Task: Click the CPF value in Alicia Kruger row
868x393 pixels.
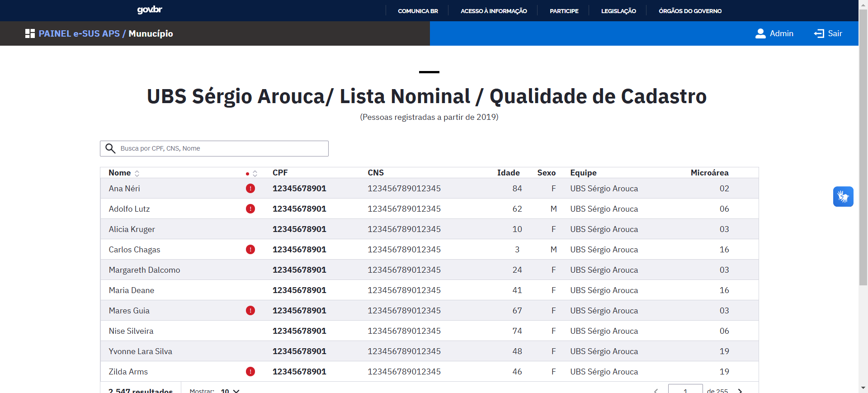Action: coord(299,229)
